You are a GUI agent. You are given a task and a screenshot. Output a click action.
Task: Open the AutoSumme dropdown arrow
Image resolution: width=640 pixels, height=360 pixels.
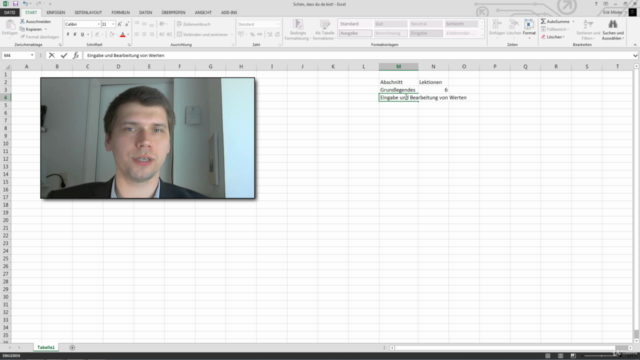click(x=573, y=21)
